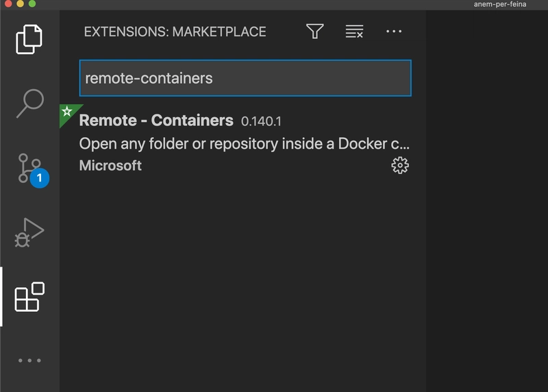Click the anem-per-feina window title
This screenshot has width=548, height=392.
coord(500,4)
